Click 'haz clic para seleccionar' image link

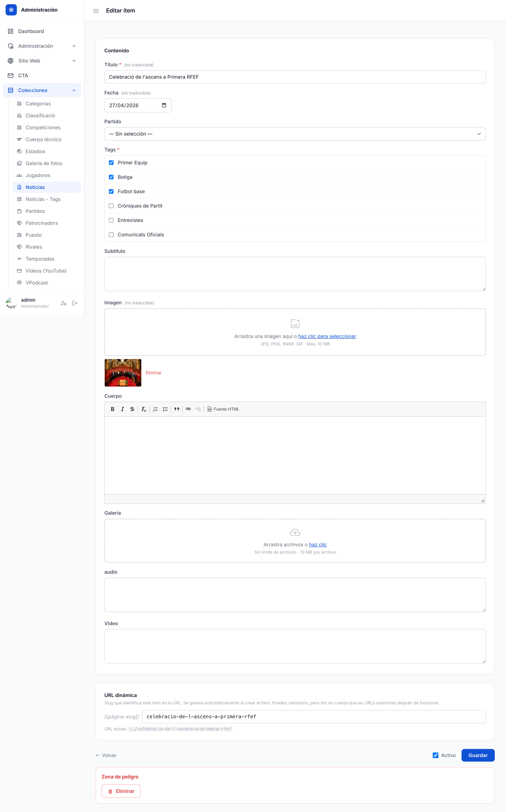[327, 336]
